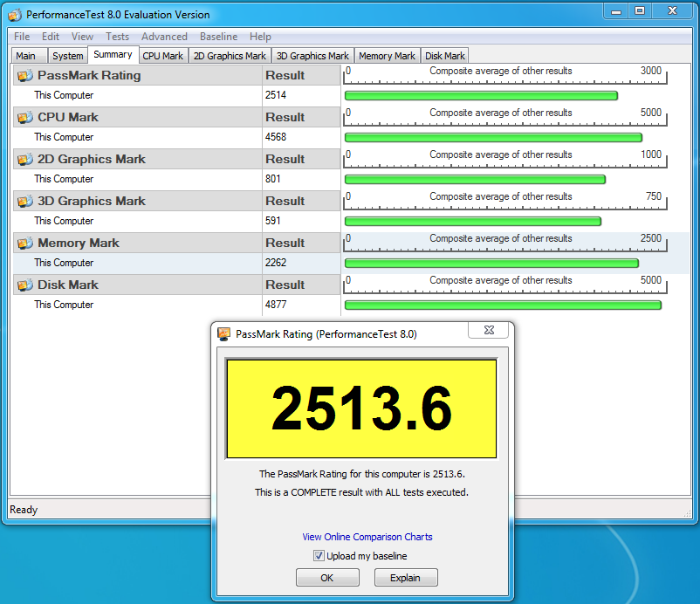
Task: Switch to the Memory Mark tab
Action: pyautogui.click(x=387, y=56)
